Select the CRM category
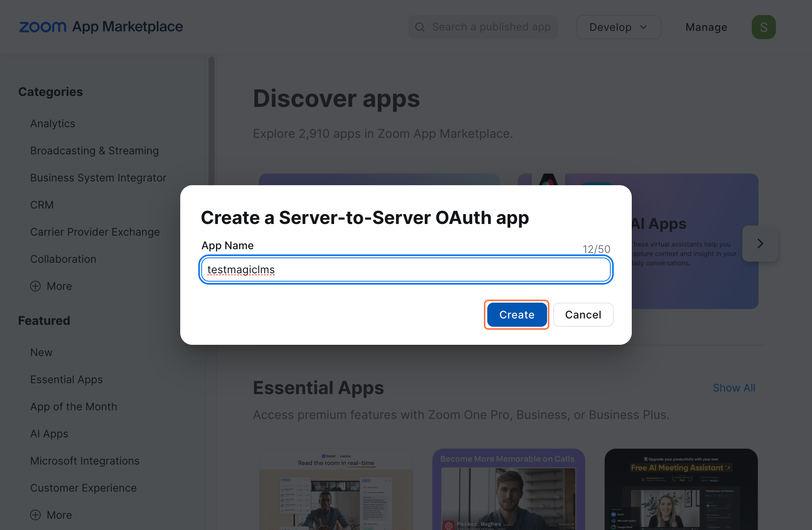Image resolution: width=812 pixels, height=530 pixels. (42, 205)
